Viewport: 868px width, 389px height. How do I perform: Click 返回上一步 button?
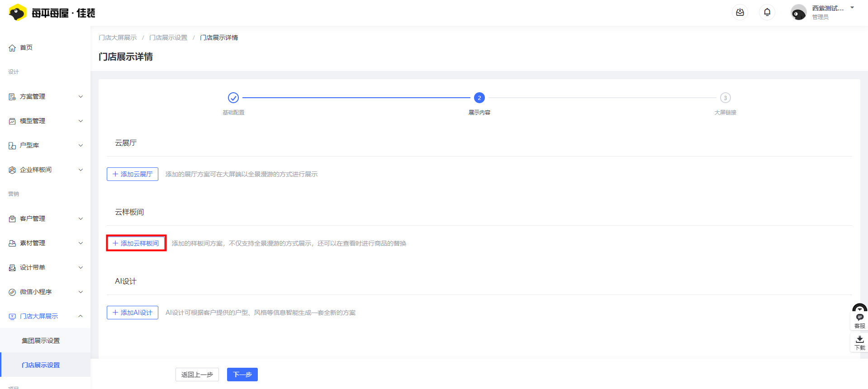coord(197,375)
